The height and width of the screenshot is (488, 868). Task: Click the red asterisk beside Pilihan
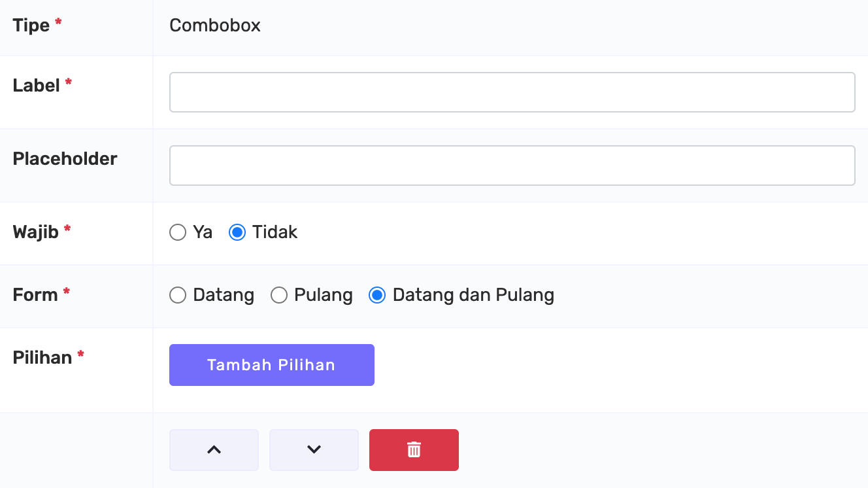tap(81, 355)
